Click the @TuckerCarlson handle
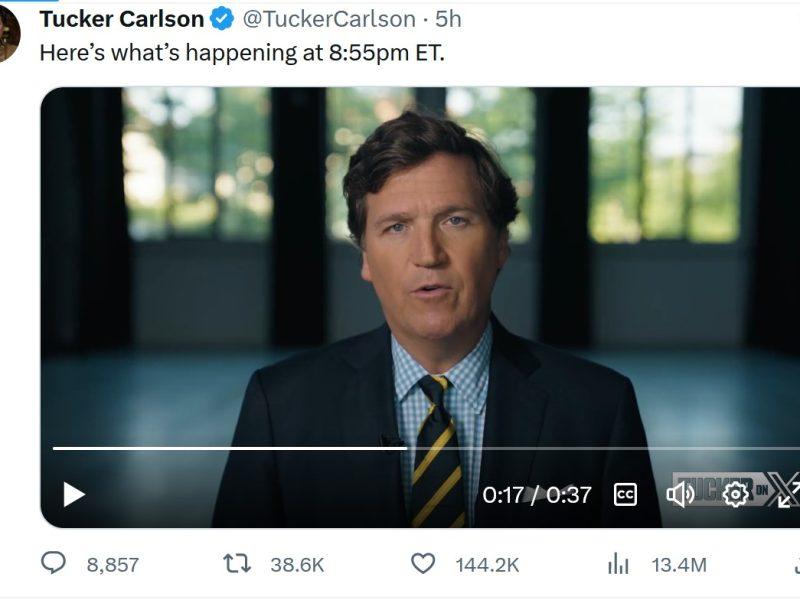Image resolution: width=800 pixels, height=600 pixels. [x=329, y=19]
